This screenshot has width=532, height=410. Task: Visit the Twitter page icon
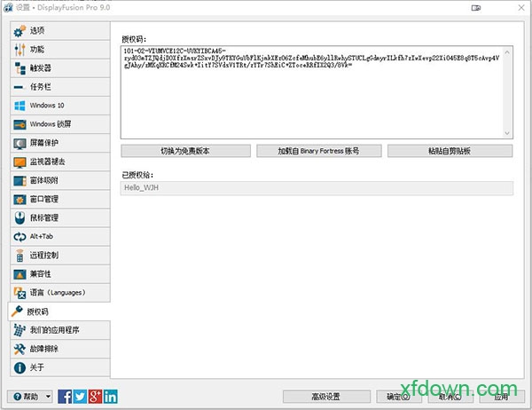[x=80, y=397]
